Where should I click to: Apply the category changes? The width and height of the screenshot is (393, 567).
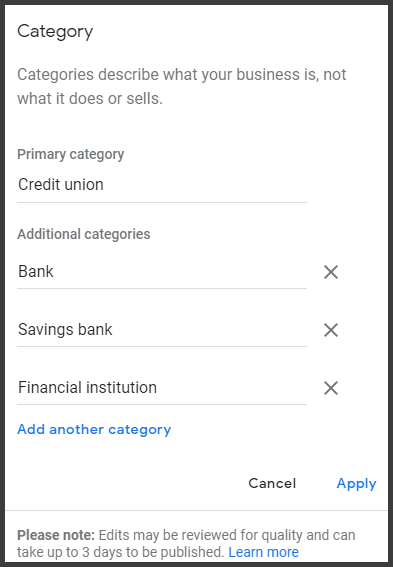[x=356, y=484]
